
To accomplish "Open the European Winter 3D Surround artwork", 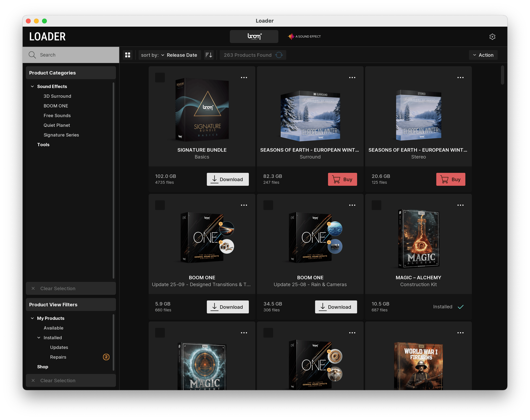I will pos(310,116).
